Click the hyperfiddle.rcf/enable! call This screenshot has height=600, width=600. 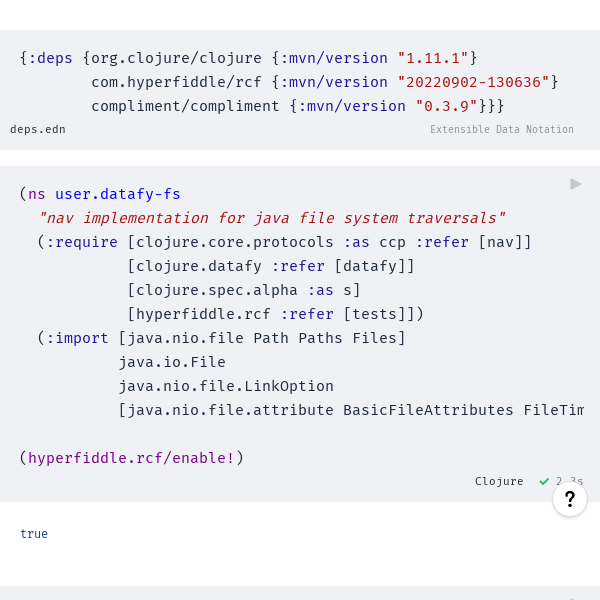[x=131, y=458]
